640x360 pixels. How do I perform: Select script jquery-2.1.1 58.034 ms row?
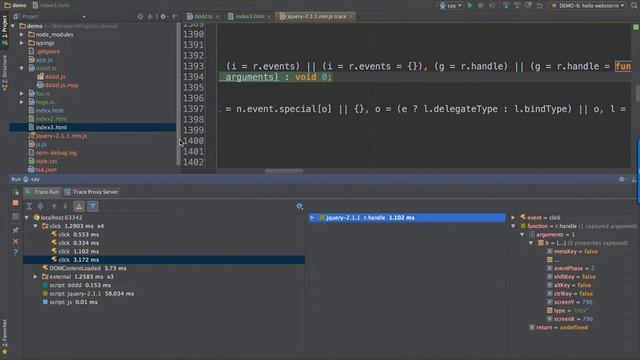(x=88, y=293)
